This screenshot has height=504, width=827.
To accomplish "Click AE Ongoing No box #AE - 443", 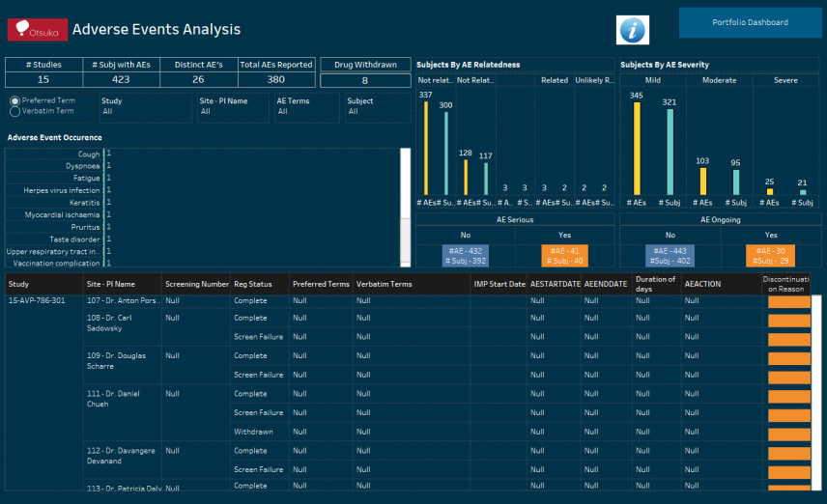I will 670,256.
